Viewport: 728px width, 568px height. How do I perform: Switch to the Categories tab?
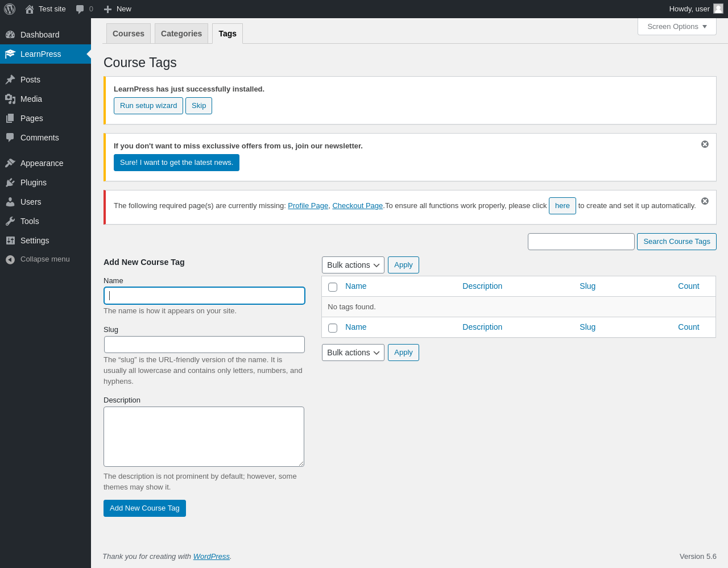click(181, 34)
